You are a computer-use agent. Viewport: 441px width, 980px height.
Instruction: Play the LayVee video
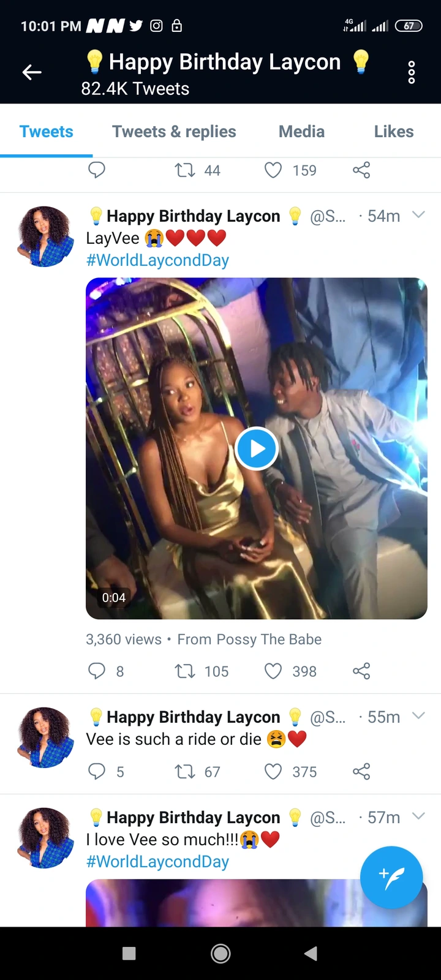[257, 449]
